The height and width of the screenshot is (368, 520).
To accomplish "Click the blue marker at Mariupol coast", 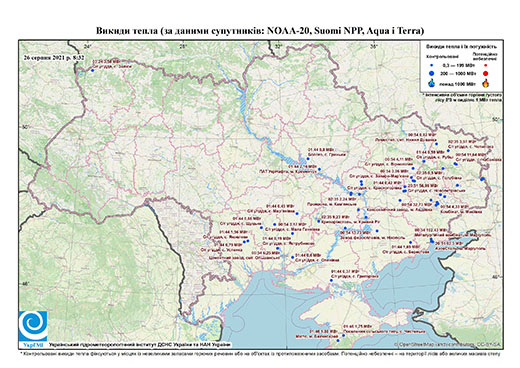I will pyautogui.click(x=432, y=241).
